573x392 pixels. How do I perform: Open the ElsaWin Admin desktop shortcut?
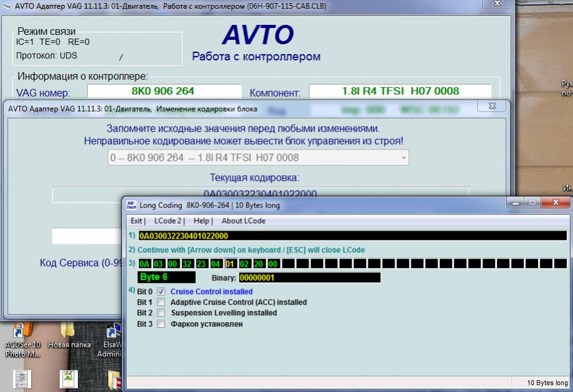point(110,340)
